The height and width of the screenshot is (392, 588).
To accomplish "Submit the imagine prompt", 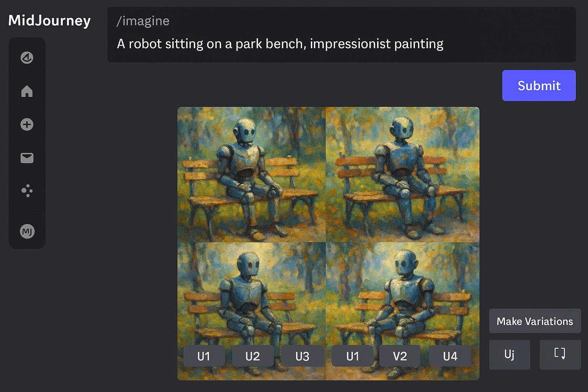I will pyautogui.click(x=539, y=85).
